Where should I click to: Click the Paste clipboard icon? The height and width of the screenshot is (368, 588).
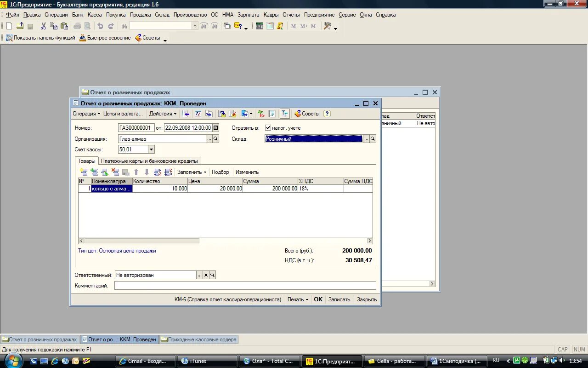coord(65,26)
